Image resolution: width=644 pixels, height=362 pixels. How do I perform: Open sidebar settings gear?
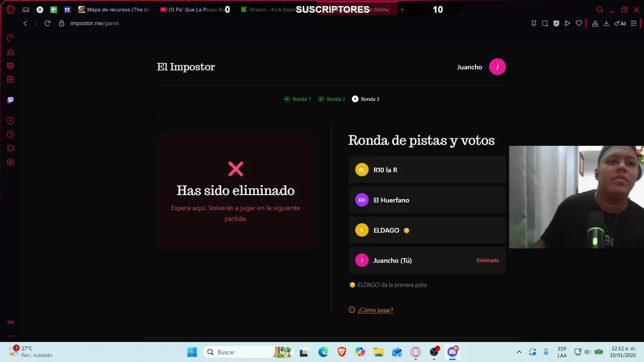[11, 162]
